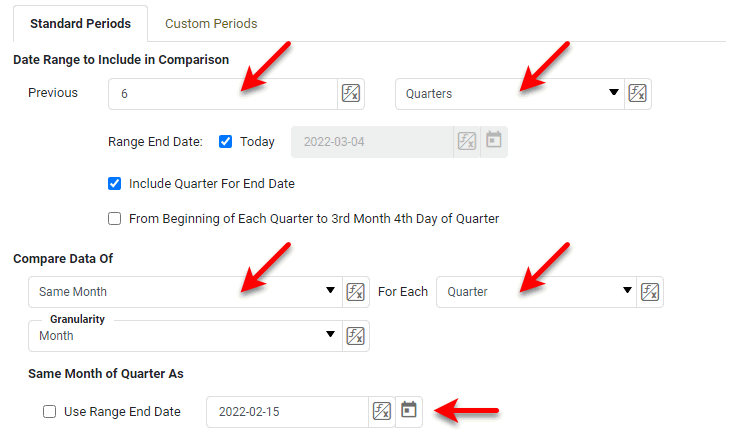
Task: Check Use Range End Date box
Action: (x=50, y=411)
